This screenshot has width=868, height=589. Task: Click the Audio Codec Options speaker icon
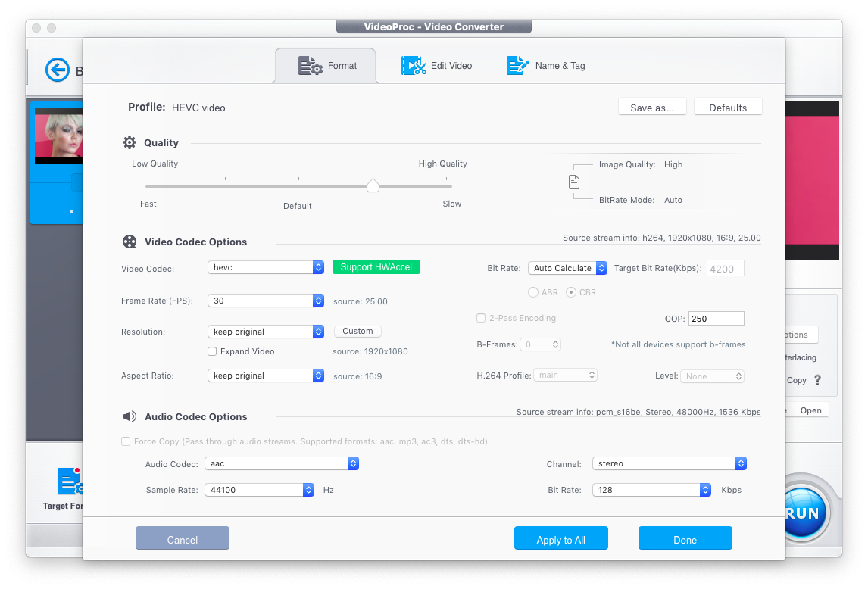pyautogui.click(x=130, y=417)
